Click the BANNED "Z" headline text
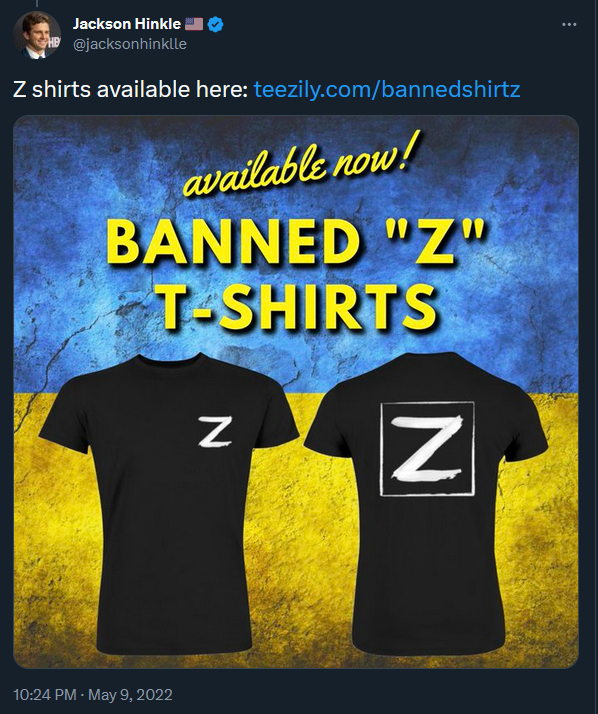Image resolution: width=598 pixels, height=714 pixels. point(295,242)
